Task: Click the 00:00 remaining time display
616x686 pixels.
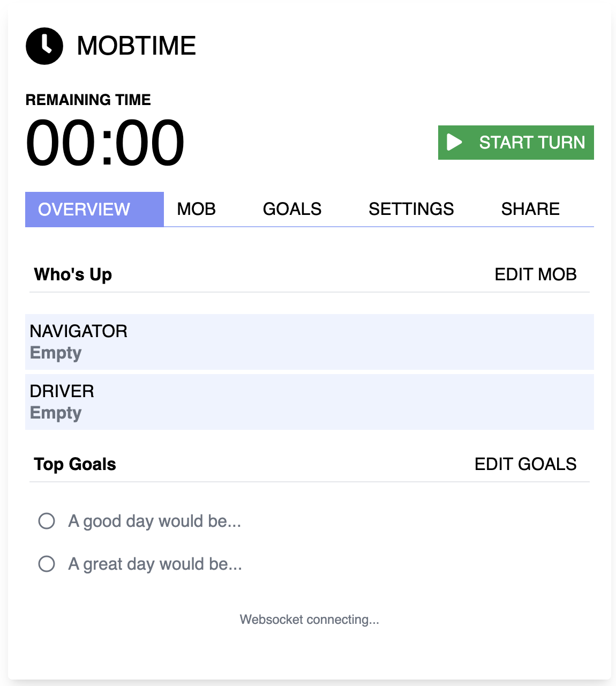Action: pyautogui.click(x=106, y=141)
